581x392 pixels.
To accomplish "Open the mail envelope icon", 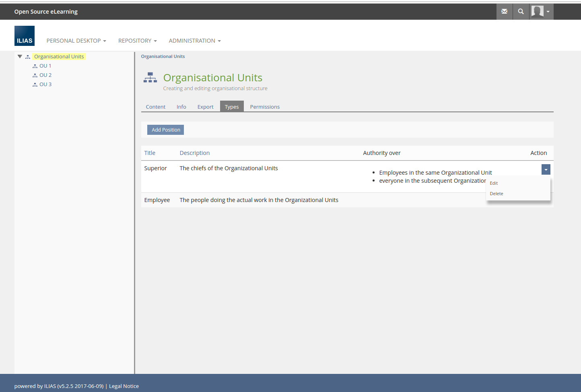I will point(504,11).
